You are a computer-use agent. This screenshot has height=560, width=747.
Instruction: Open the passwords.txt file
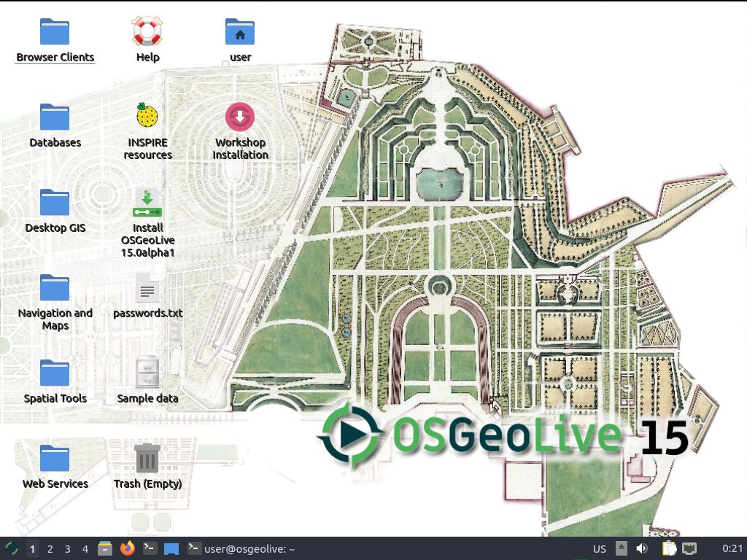147,289
